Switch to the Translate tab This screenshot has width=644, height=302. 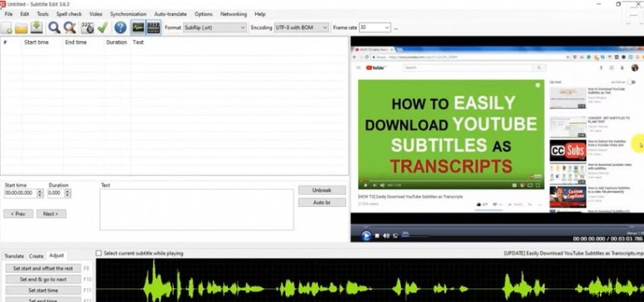[x=14, y=256]
